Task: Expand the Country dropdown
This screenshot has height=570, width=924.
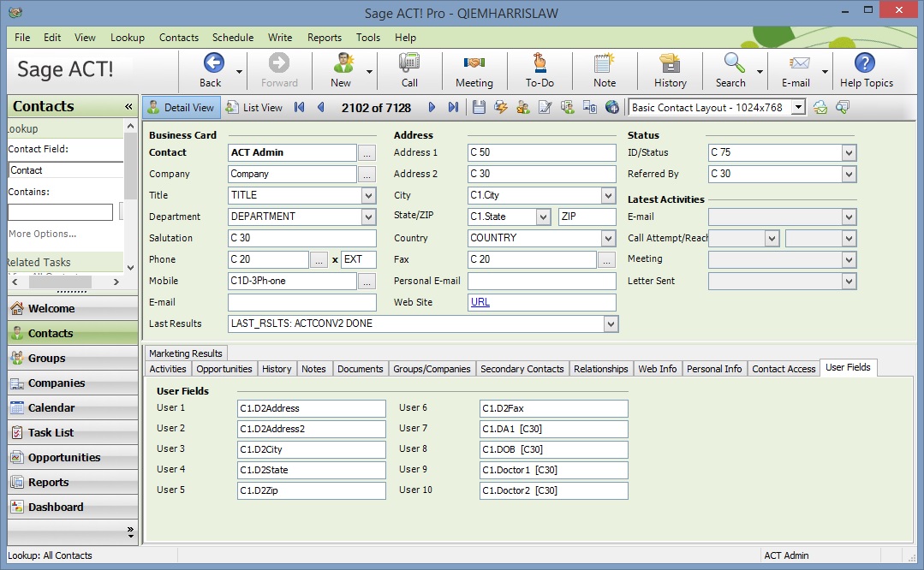Action: (x=608, y=238)
